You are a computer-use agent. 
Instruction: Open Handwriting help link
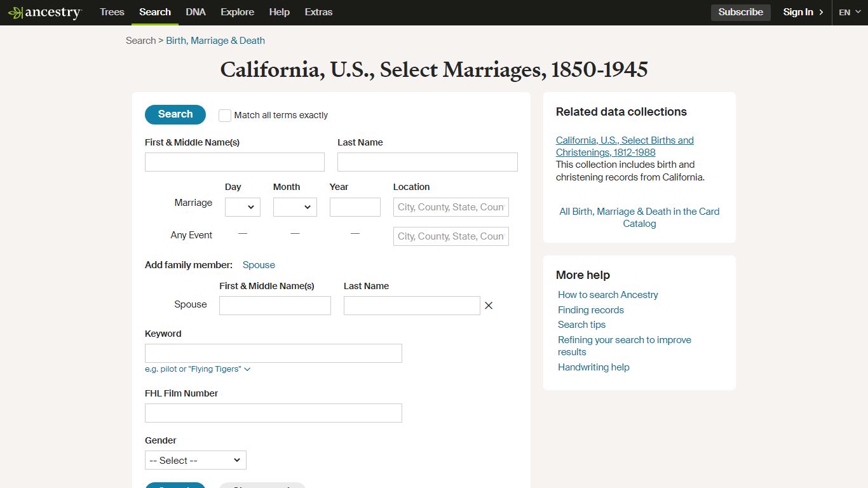(593, 367)
